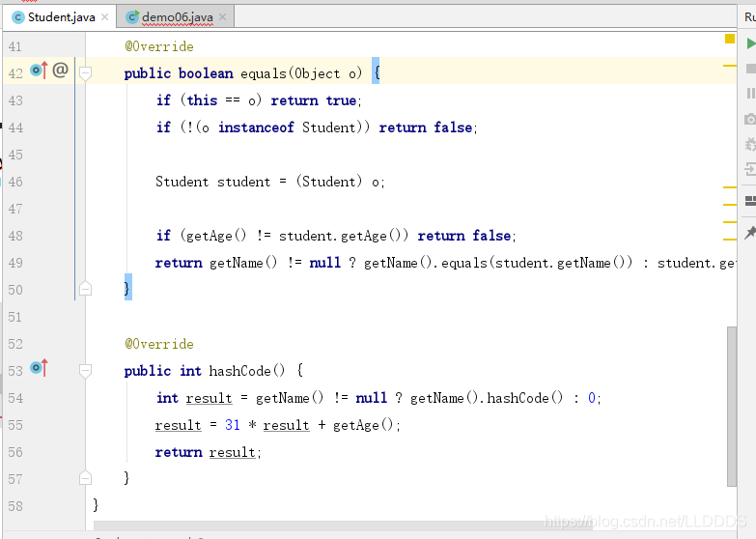Click highlighted opening brace on line 42

pos(377,71)
